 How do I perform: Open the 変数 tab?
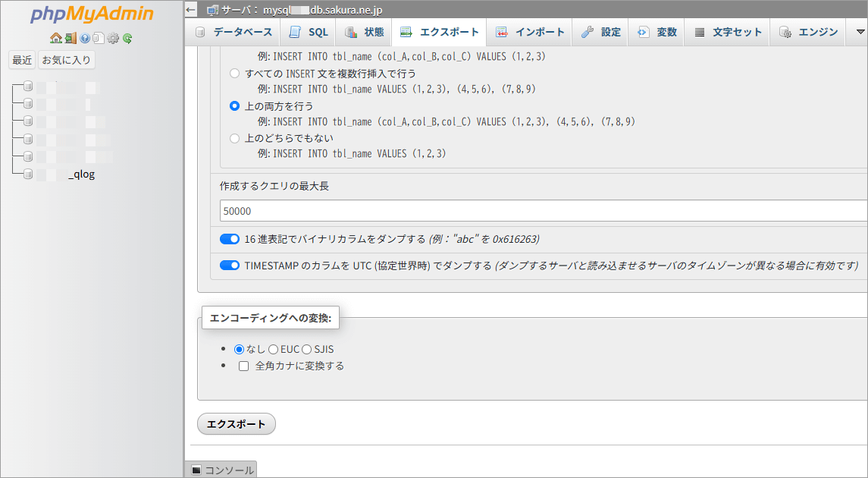(x=657, y=32)
